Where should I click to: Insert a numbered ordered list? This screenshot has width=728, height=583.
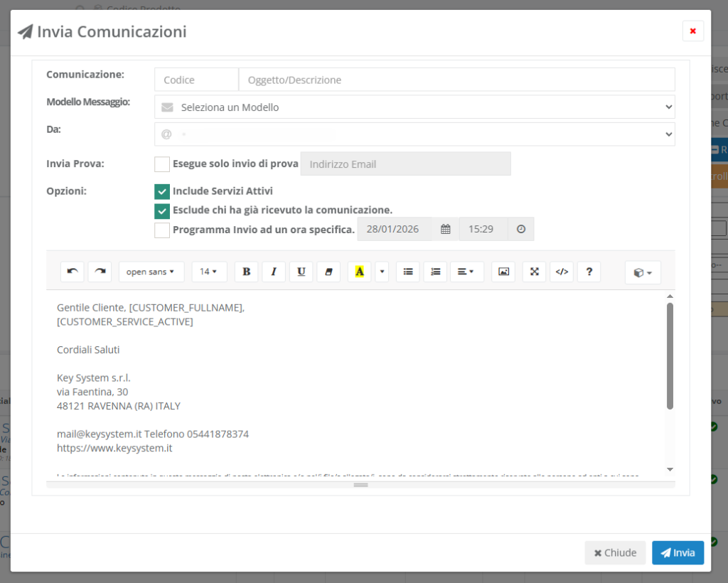pyautogui.click(x=435, y=272)
